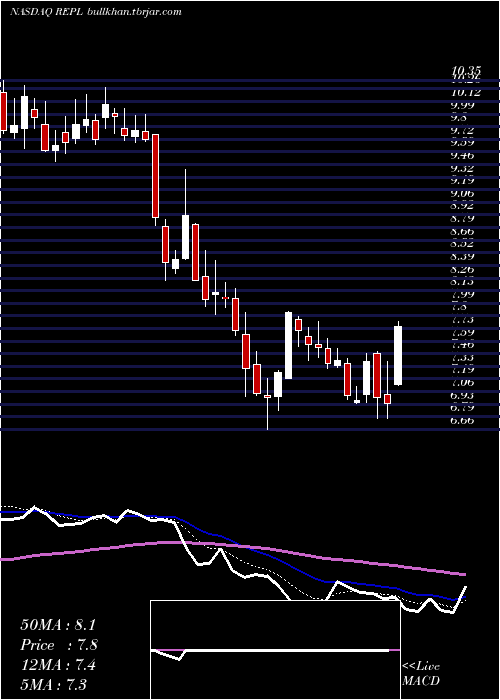Click the Price : 7.8 readout
This screenshot has height=700, width=500.
pyautogui.click(x=59, y=645)
